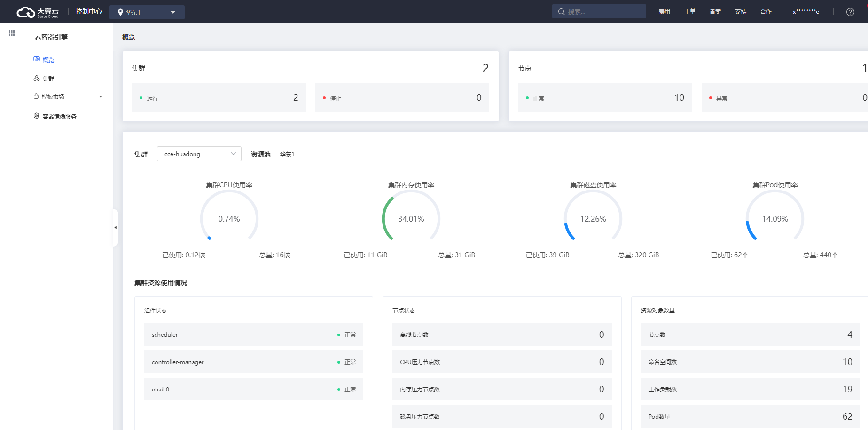Click the 总量: 320 GiB value
Screen dimensions: 868x430
[x=639, y=255]
